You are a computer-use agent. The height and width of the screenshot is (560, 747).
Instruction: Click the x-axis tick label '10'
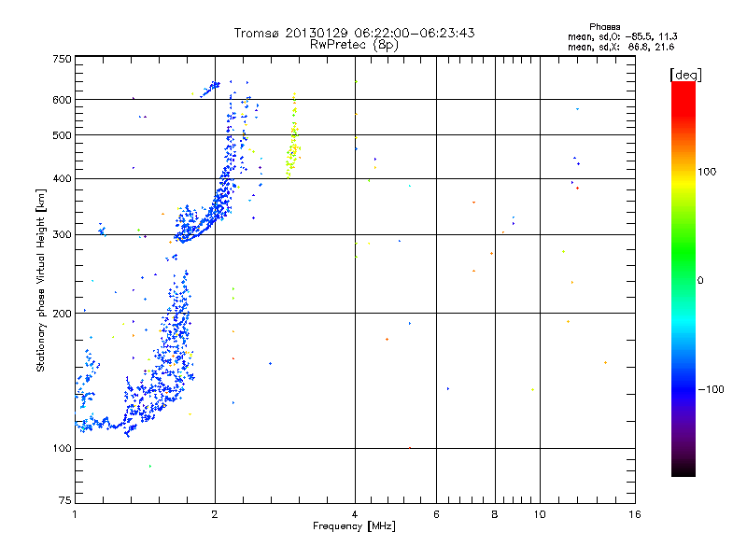pos(540,514)
